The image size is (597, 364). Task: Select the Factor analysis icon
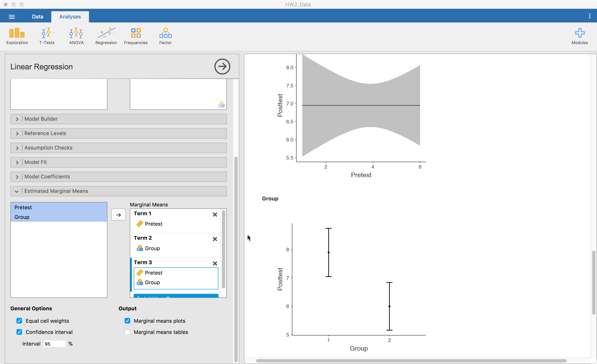(x=165, y=36)
